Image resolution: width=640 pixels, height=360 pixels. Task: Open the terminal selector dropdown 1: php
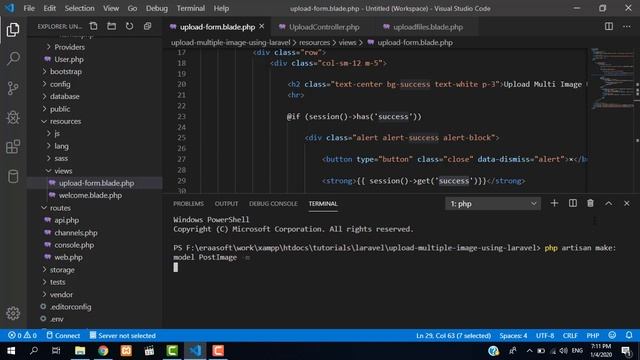tap(493, 204)
